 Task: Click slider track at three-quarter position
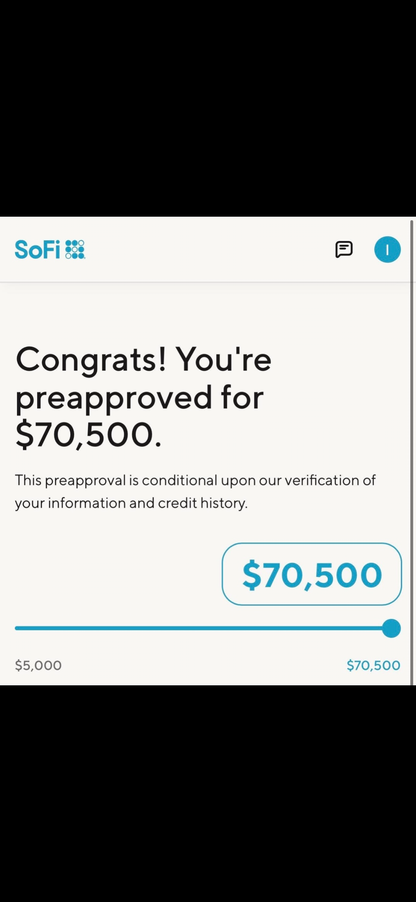point(297,628)
